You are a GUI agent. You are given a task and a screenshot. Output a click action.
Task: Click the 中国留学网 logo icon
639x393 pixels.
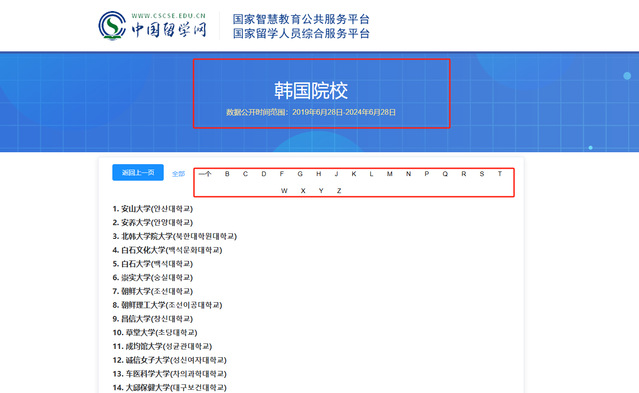112,25
